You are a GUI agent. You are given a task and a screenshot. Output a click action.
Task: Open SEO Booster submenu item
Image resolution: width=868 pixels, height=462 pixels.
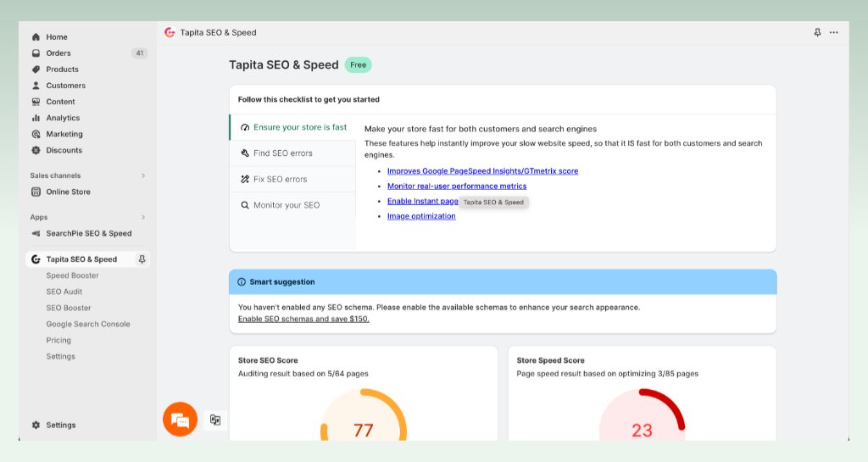pos(69,308)
